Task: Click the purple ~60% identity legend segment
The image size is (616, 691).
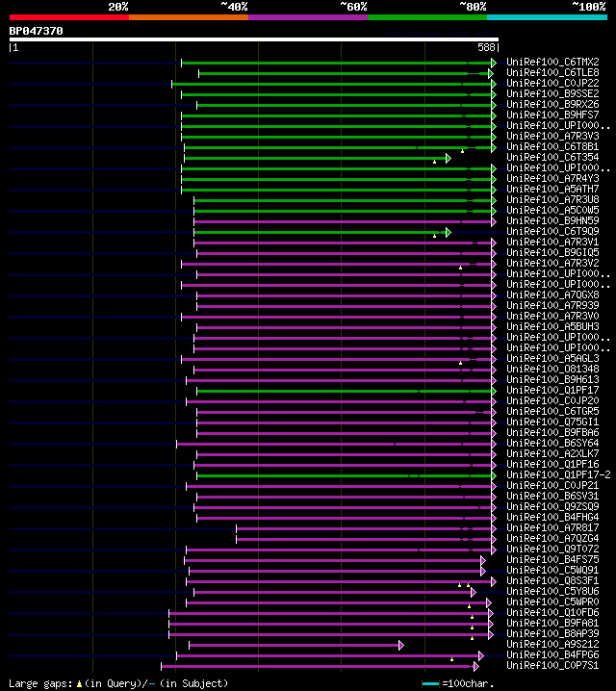Action: point(308,17)
